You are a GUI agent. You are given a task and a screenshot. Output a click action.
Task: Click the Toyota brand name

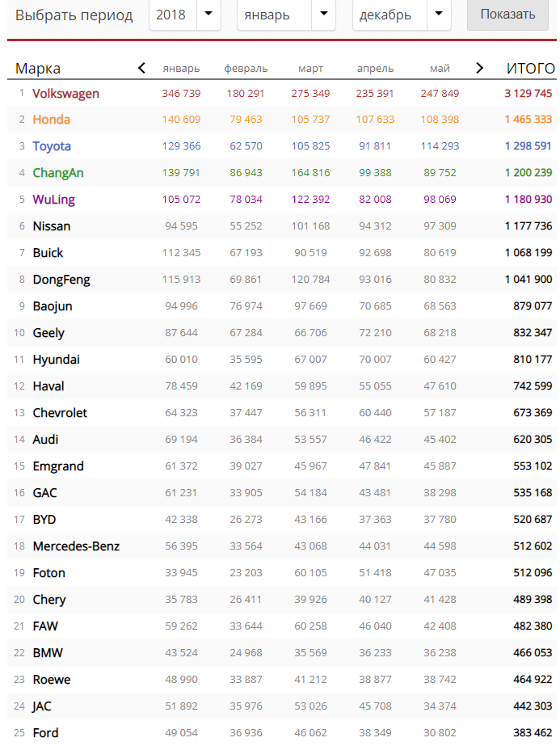point(52,146)
